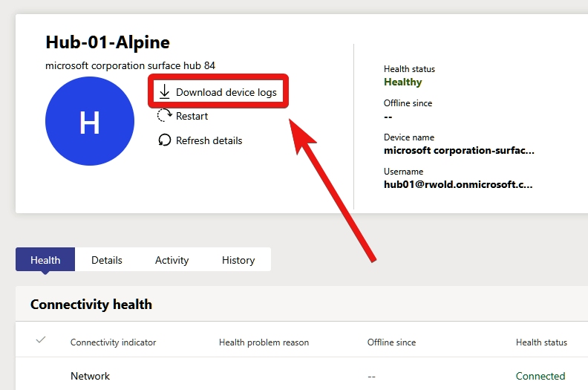
Task: Click the Connected status in Network row
Action: click(540, 376)
